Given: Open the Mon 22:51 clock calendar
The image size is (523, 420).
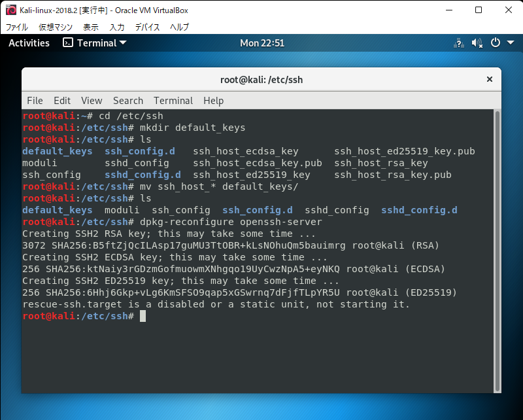Looking at the screenshot, I should 262,43.
